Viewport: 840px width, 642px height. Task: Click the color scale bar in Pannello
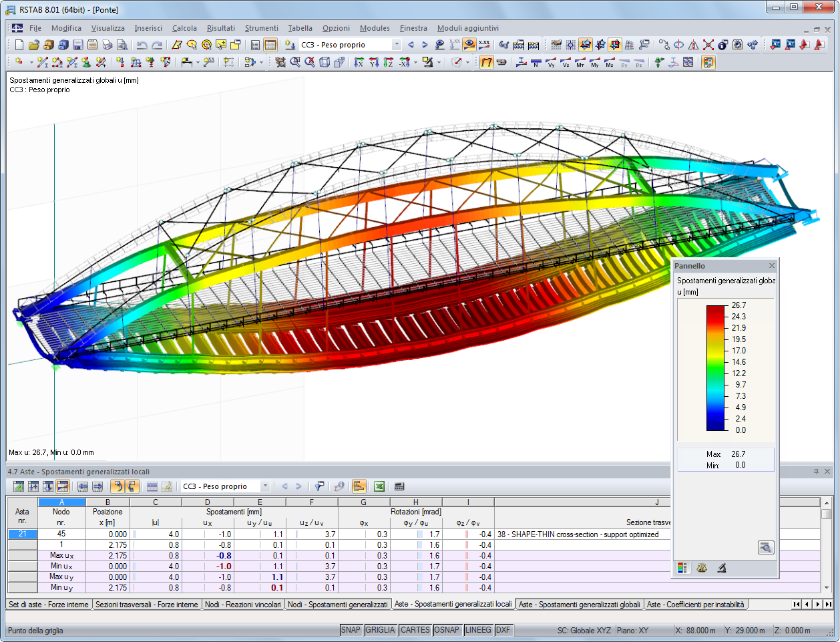click(716, 368)
